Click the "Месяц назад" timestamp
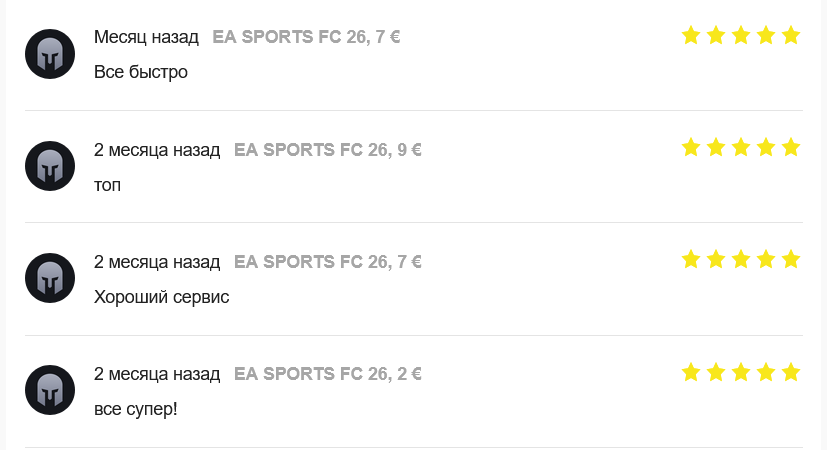 (146, 37)
